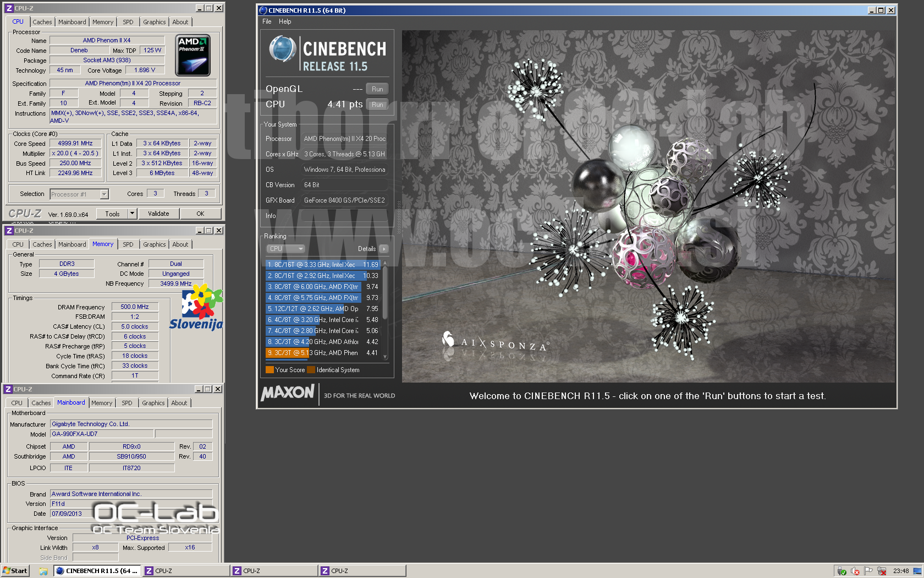The height and width of the screenshot is (578, 924).
Task: Click the Action Center flag tray icon
Action: click(868, 571)
